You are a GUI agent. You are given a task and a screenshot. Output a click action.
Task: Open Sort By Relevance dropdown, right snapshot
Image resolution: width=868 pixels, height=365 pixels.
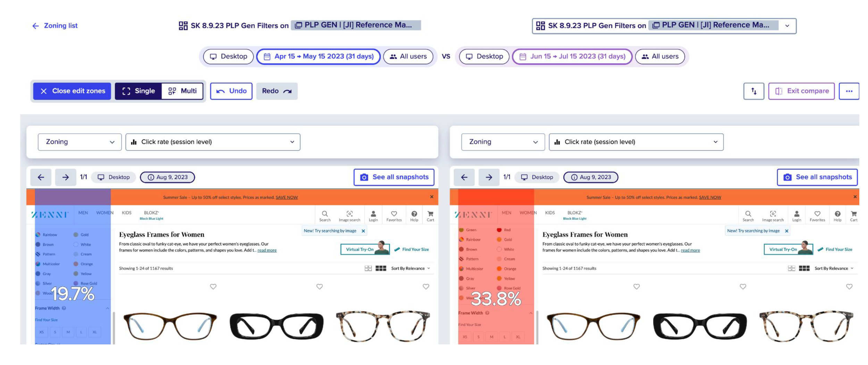coord(834,268)
